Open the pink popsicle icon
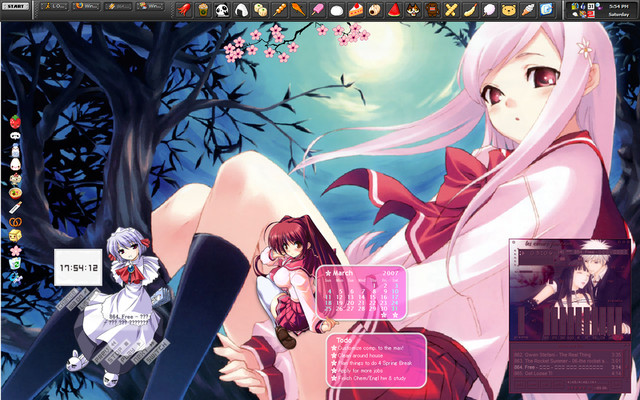640x400 pixels. tap(318, 9)
